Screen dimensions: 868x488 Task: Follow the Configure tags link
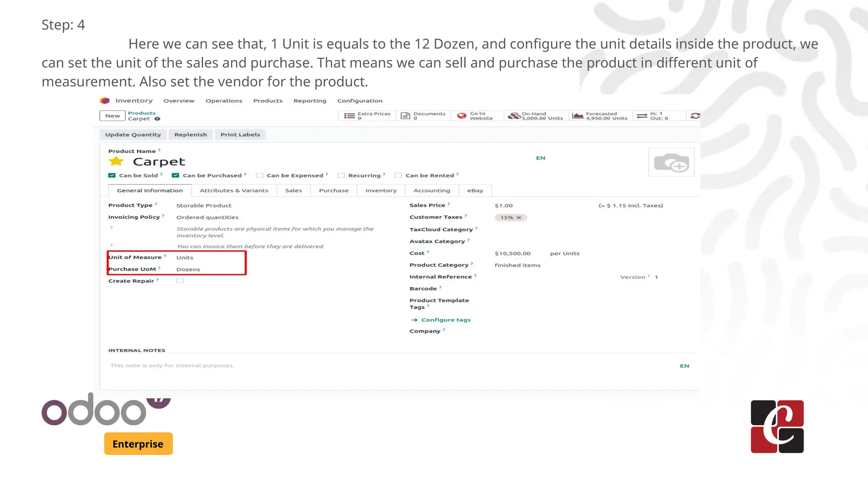click(445, 320)
